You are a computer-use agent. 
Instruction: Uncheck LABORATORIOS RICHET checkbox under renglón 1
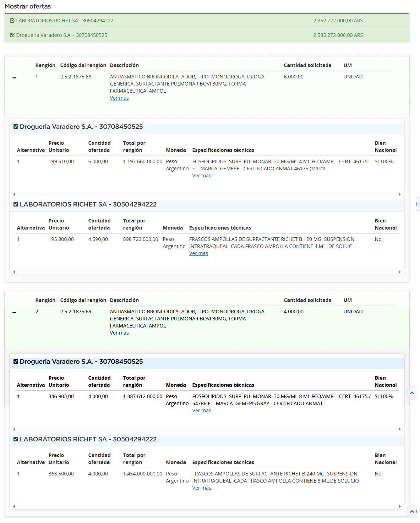(16, 204)
